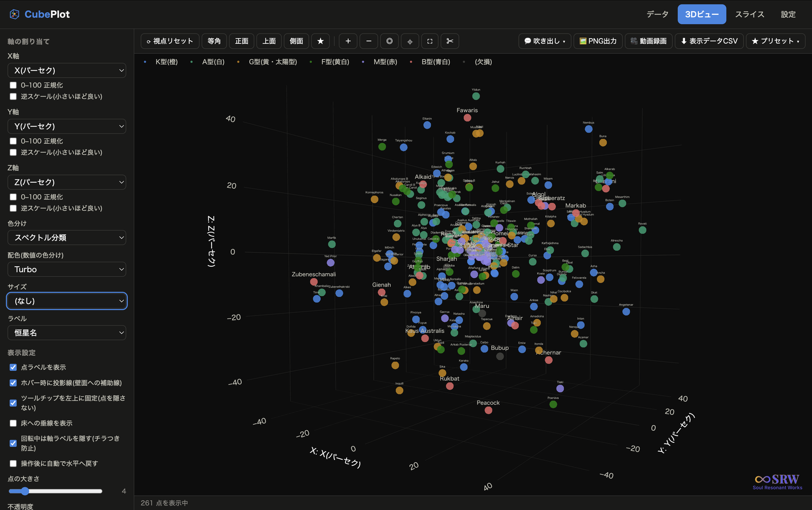Viewport: 812px width, 510px height.
Task: Toggle K型(橙) legend entry
Action: point(161,62)
